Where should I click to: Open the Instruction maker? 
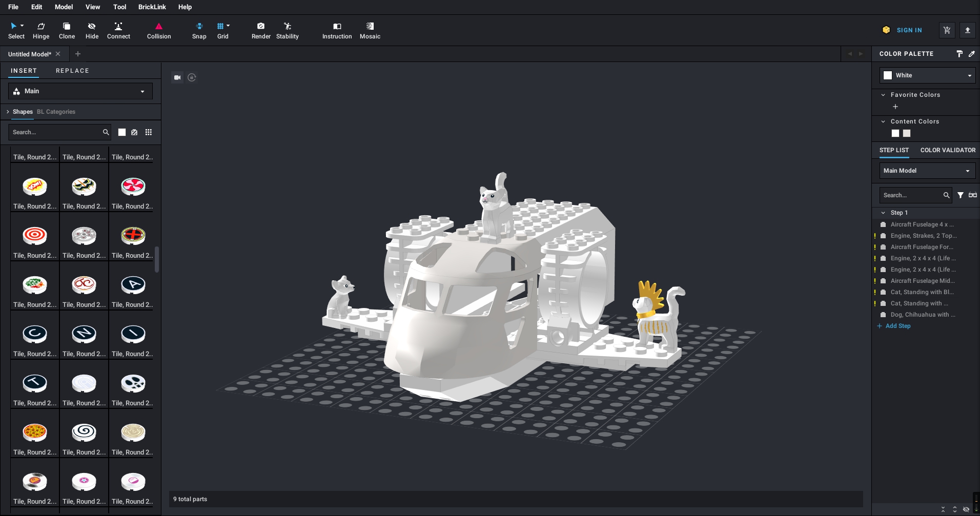point(337,29)
